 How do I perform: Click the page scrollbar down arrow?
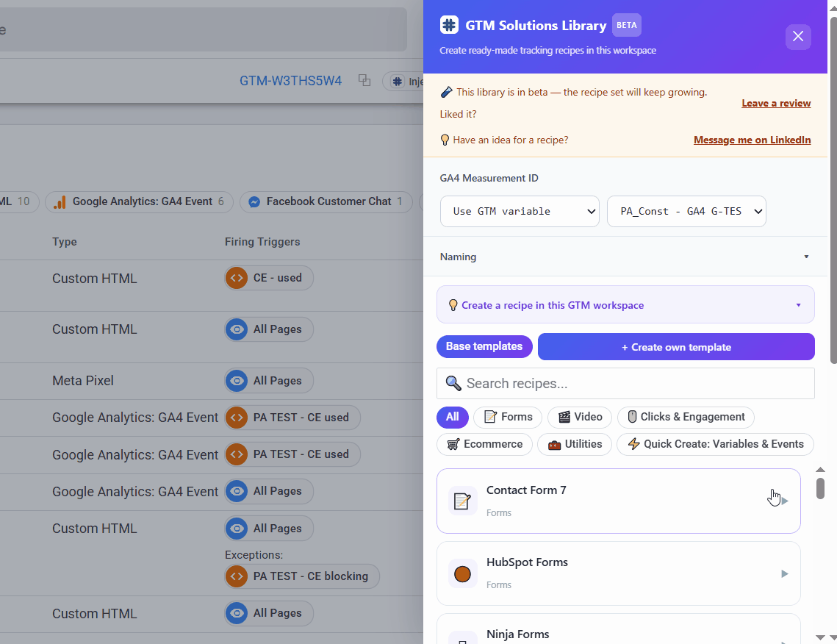tap(833, 637)
